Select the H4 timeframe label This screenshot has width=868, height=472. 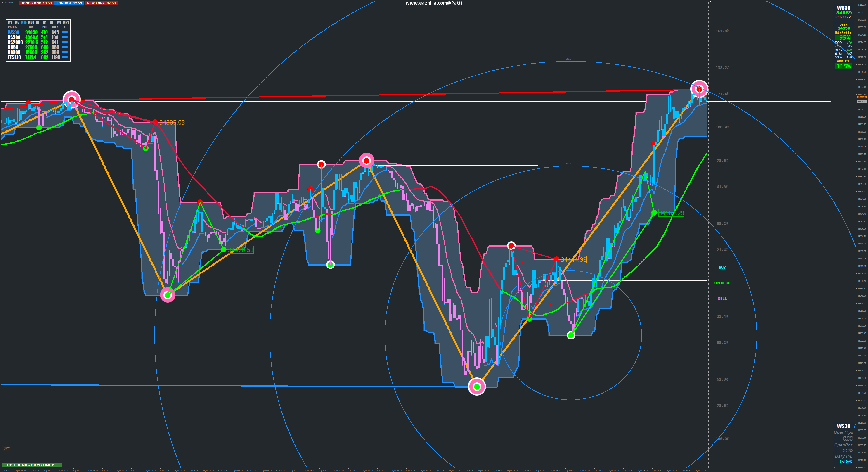click(x=45, y=23)
